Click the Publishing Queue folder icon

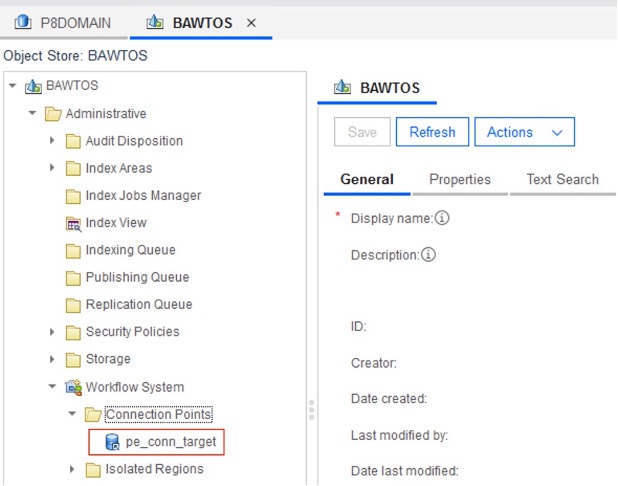(73, 277)
